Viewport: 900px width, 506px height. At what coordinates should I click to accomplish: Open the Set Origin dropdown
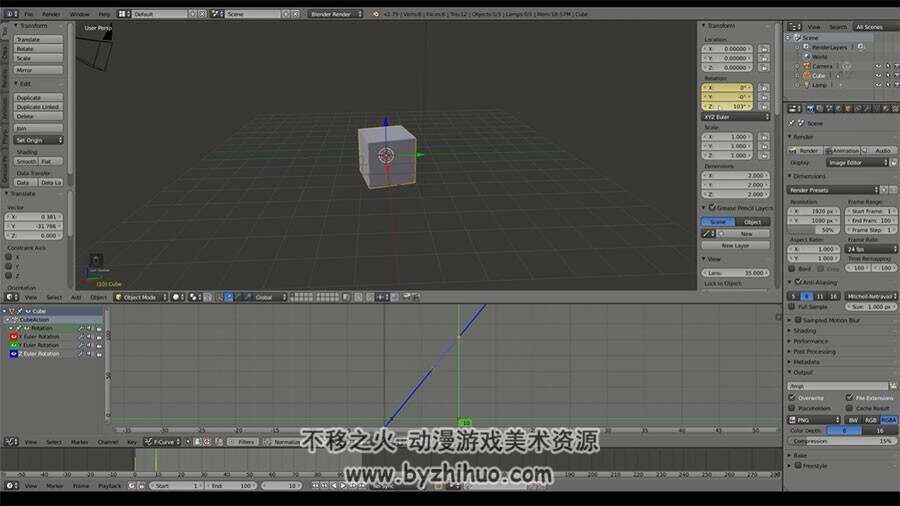[38, 140]
